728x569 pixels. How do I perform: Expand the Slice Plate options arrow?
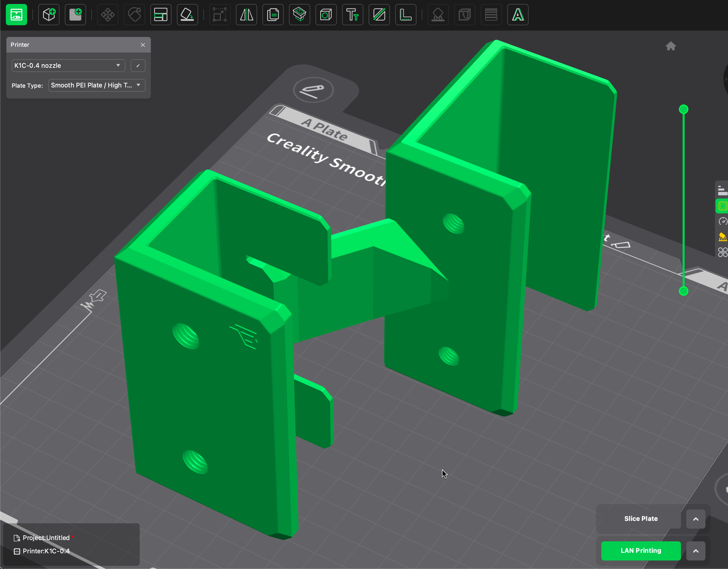click(696, 519)
